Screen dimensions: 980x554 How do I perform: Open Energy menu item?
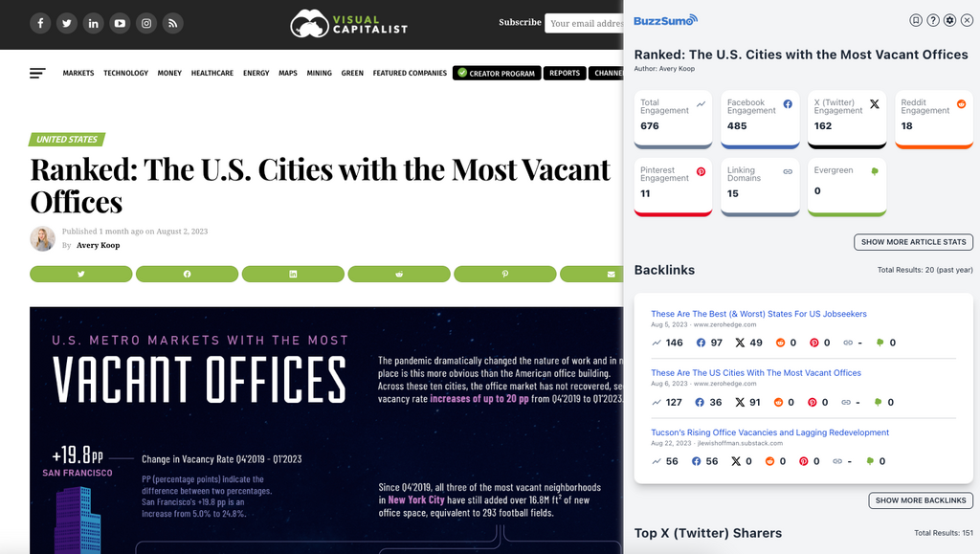(x=256, y=73)
